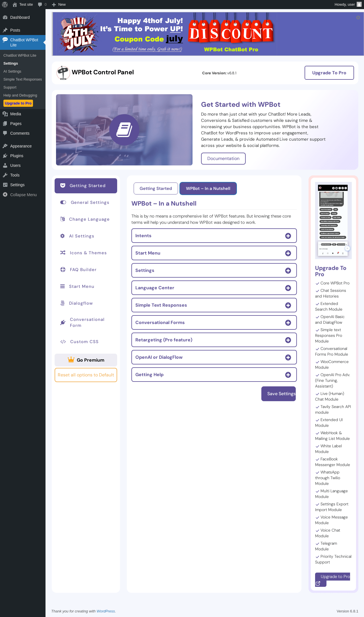The image size is (364, 617).
Task: Open the Posts menu item
Action: (x=23, y=30)
